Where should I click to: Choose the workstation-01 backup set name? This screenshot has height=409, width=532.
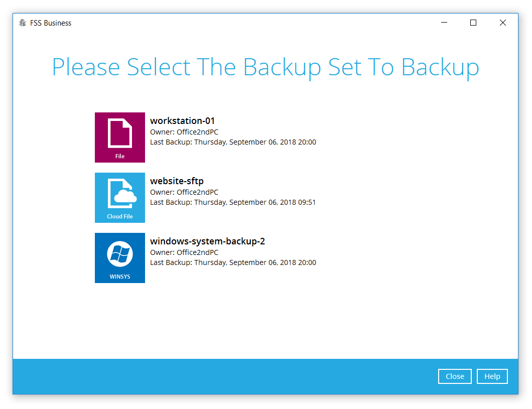coord(182,121)
